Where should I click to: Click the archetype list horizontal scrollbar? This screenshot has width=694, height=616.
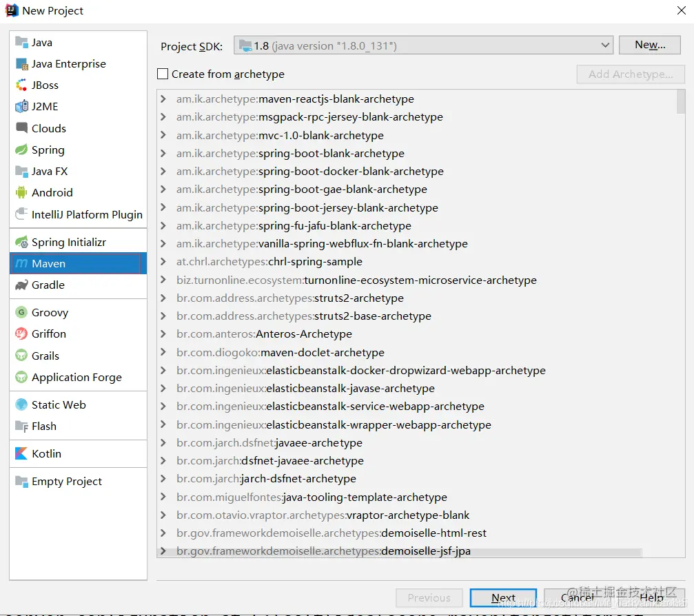[x=400, y=553]
